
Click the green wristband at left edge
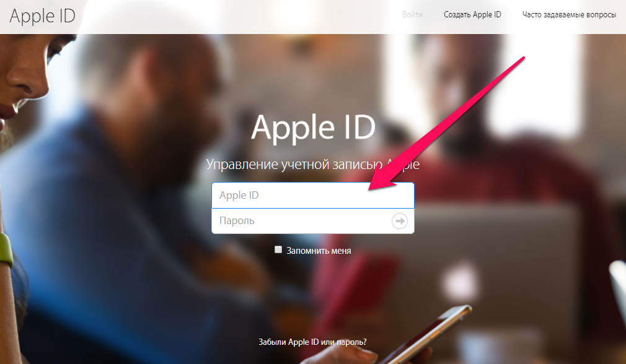[x=6, y=250]
